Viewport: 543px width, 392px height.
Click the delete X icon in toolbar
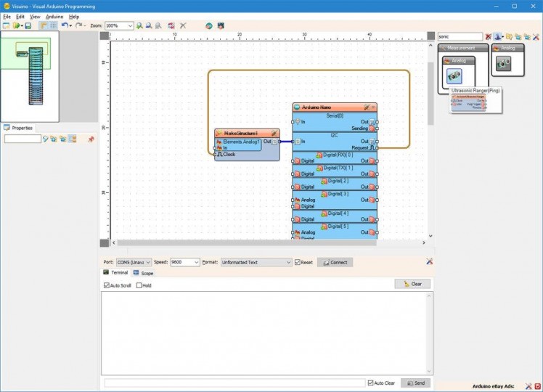coord(183,25)
